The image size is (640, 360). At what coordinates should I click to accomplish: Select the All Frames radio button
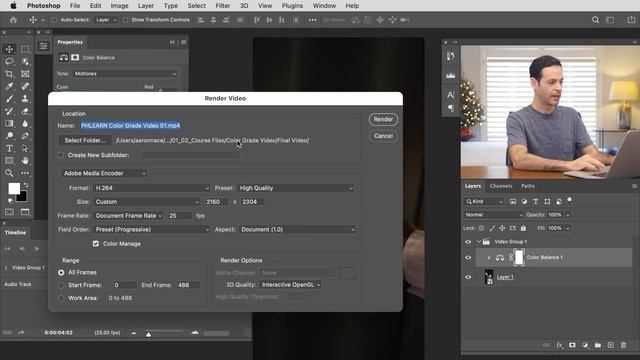pyautogui.click(x=61, y=272)
